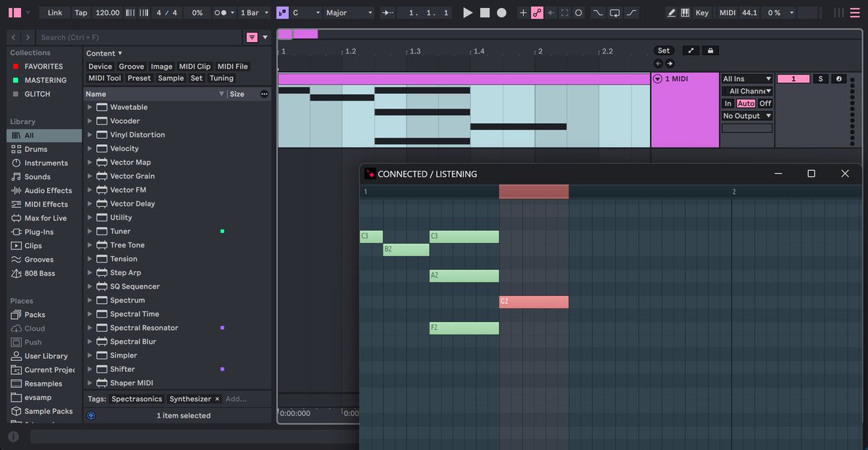Open MIDI Effects in the Library
This screenshot has width=868, height=450.
pos(46,204)
